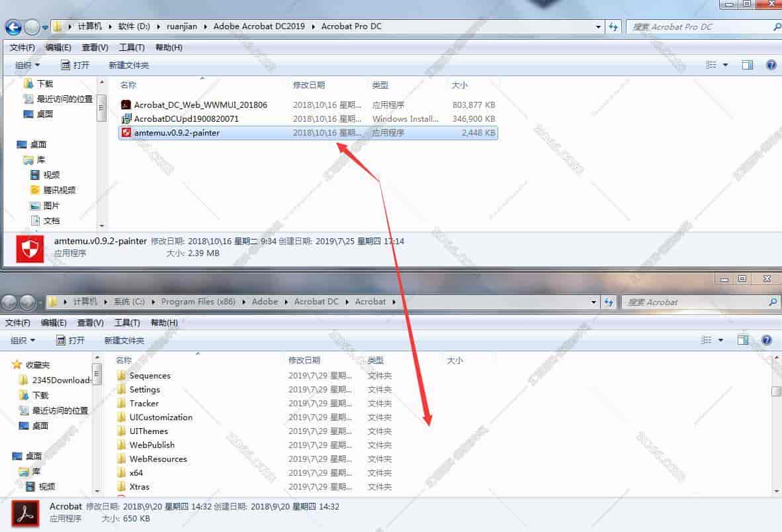Click the 腾讯视频 icon in the top sidebar
Viewport: 782px width, 532px height.
tap(35, 190)
